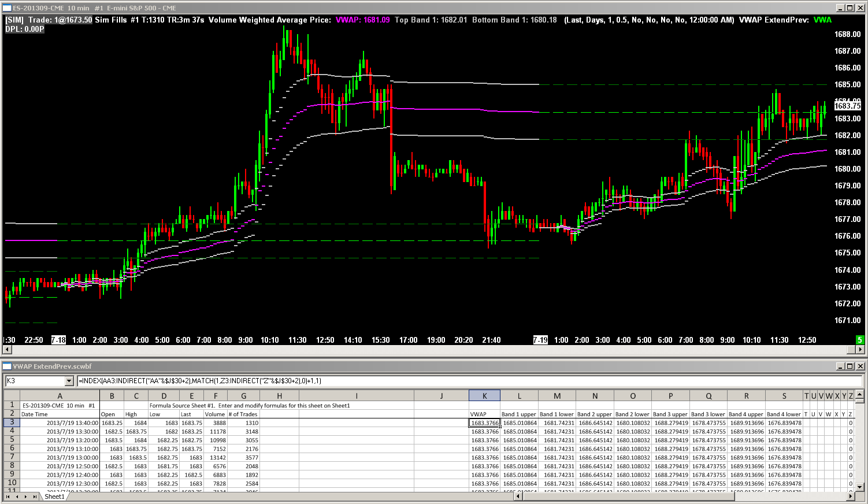
Task: Select row 1 header
Action: (x=12, y=405)
